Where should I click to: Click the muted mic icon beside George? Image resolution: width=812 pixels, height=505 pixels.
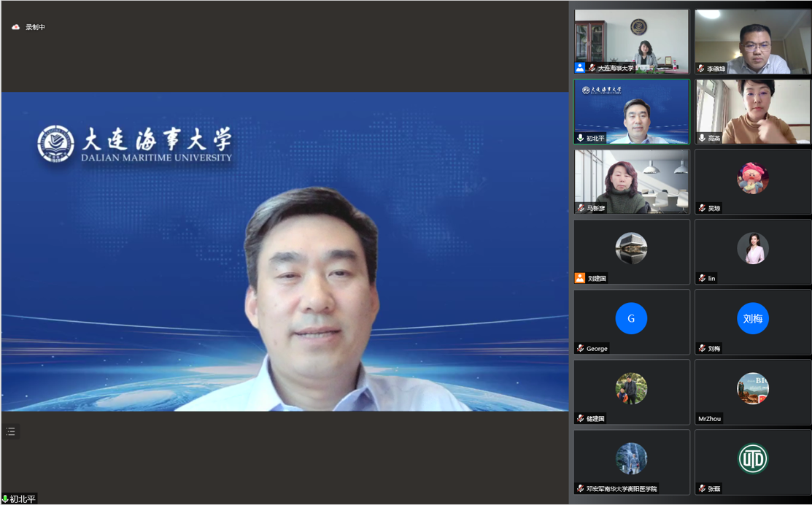click(581, 348)
